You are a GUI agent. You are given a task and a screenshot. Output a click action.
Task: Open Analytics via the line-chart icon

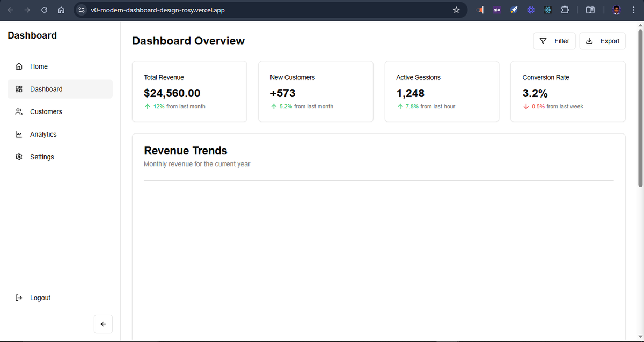[x=19, y=134]
